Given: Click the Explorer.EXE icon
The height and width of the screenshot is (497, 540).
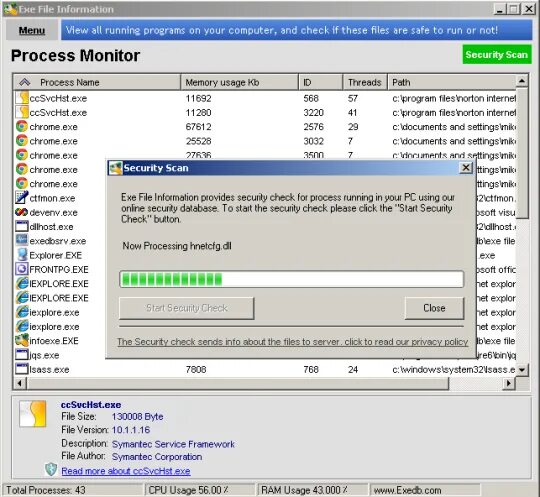Looking at the screenshot, I should click(22, 255).
